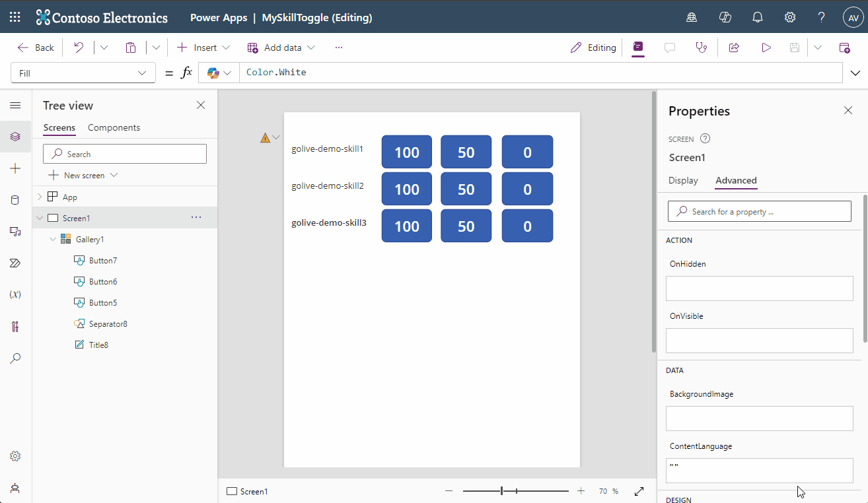Image resolution: width=868 pixels, height=503 pixels.
Task: Click the canvas warning triangle icon
Action: coord(265,138)
